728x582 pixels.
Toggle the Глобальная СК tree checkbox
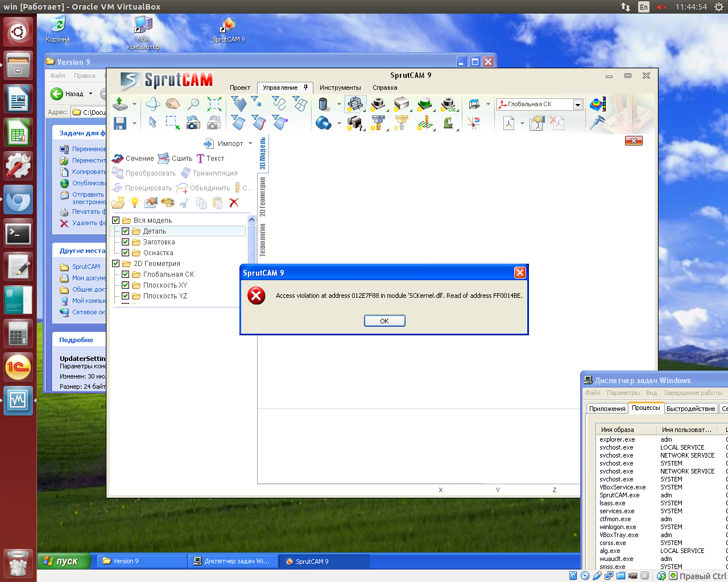click(x=126, y=275)
